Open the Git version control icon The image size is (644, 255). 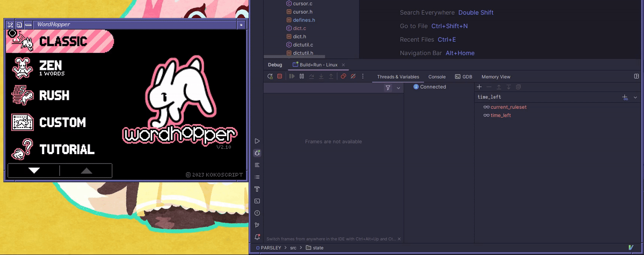tap(257, 225)
